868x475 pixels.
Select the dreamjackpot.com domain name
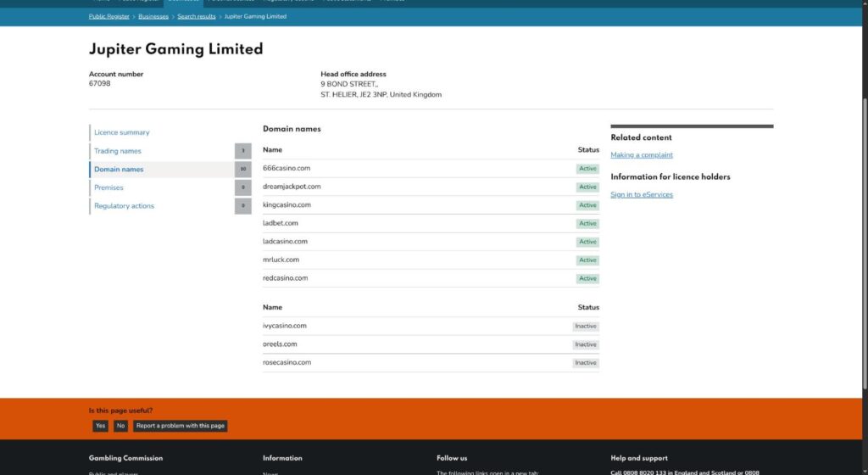click(x=292, y=187)
